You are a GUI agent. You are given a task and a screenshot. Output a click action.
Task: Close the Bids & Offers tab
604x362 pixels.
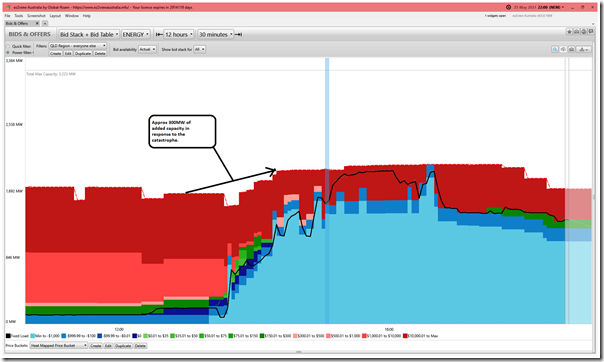click(x=37, y=23)
